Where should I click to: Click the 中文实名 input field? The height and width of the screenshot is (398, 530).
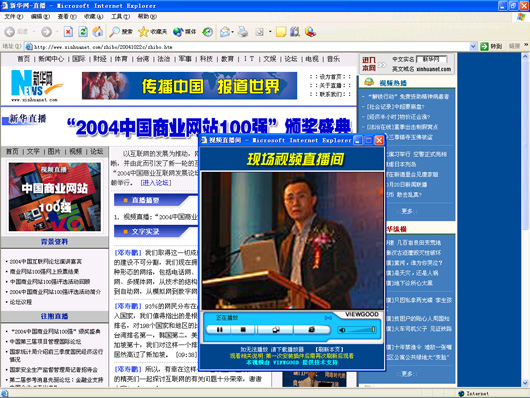432,59
